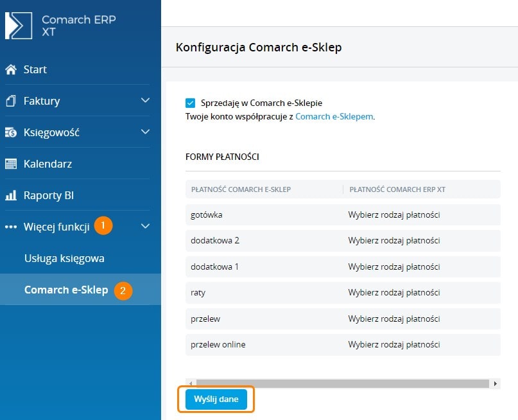Uncheck the Sprzedaję w Comarch e-Sklepie checkbox

click(190, 103)
